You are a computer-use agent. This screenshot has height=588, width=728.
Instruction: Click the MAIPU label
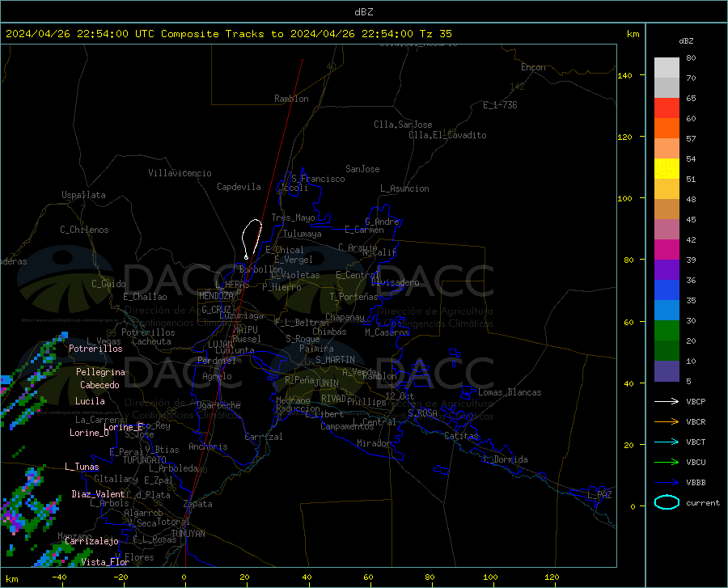pyautogui.click(x=245, y=329)
